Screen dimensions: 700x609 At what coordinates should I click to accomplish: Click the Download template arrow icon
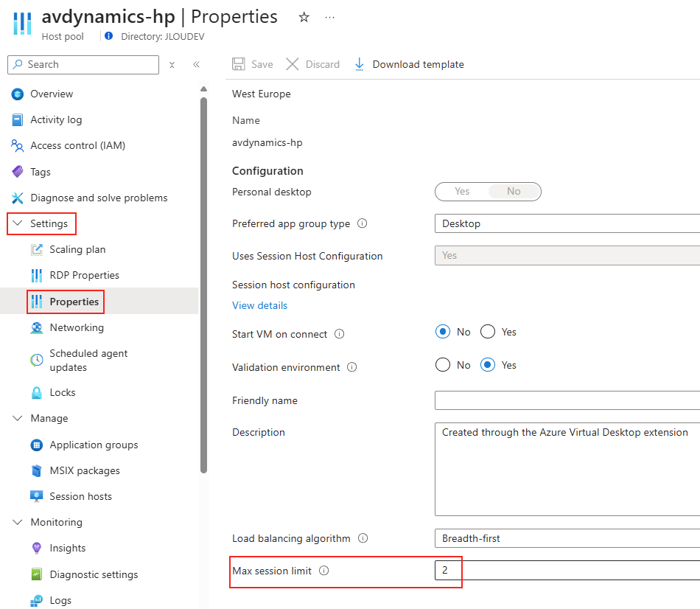(360, 64)
